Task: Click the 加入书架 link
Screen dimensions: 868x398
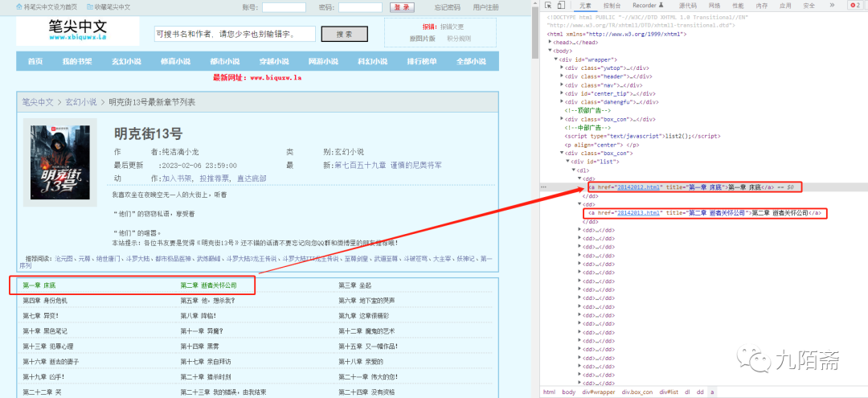Action: 176,178
